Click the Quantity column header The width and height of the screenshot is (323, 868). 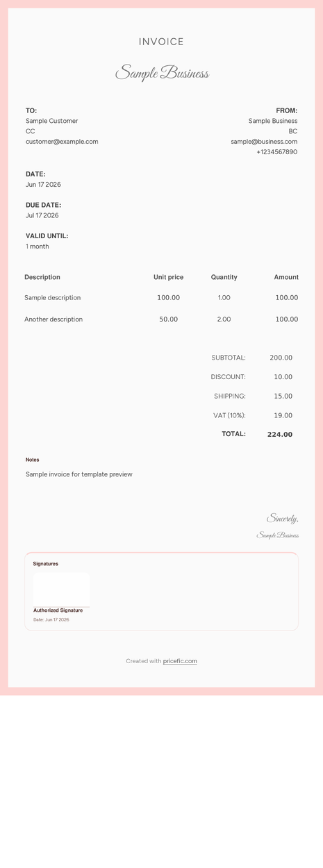[224, 277]
